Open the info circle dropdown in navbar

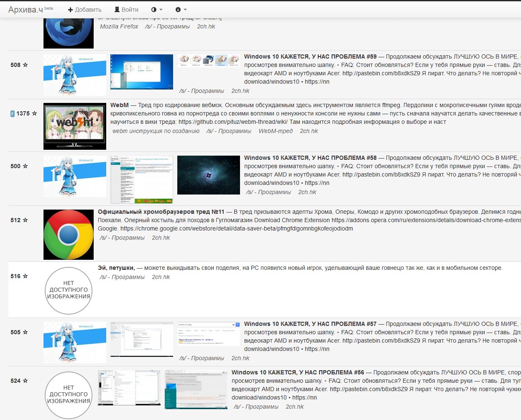(x=181, y=9)
